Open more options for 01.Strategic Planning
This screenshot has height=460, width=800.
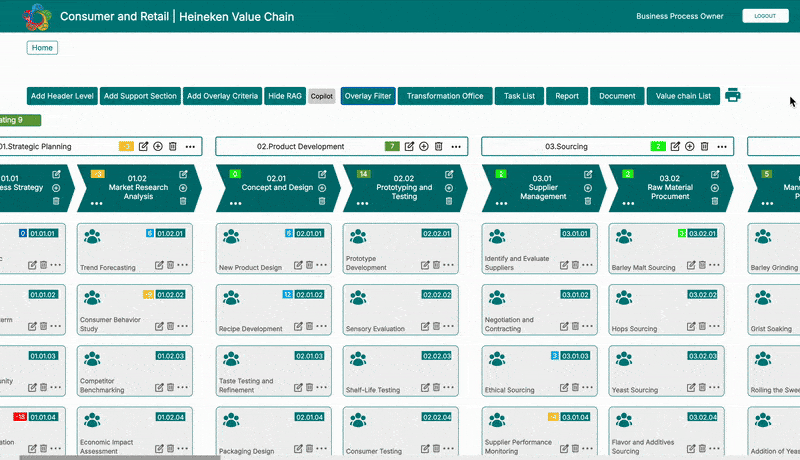(190, 146)
